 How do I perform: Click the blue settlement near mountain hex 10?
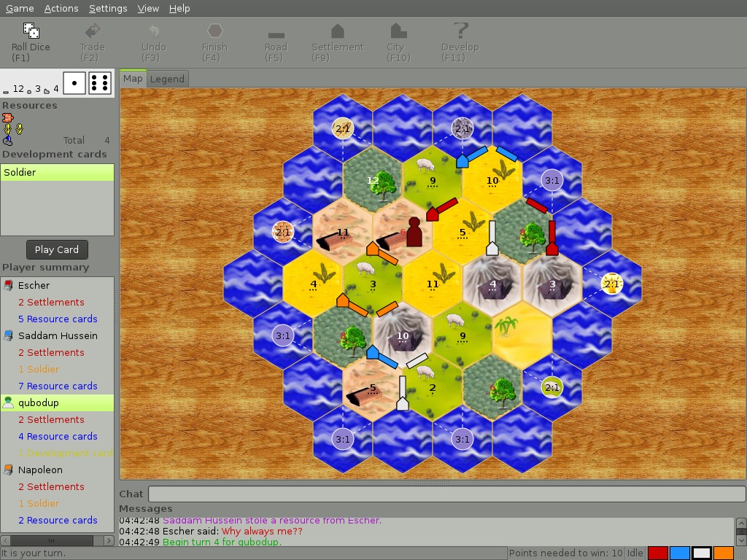pos(373,352)
